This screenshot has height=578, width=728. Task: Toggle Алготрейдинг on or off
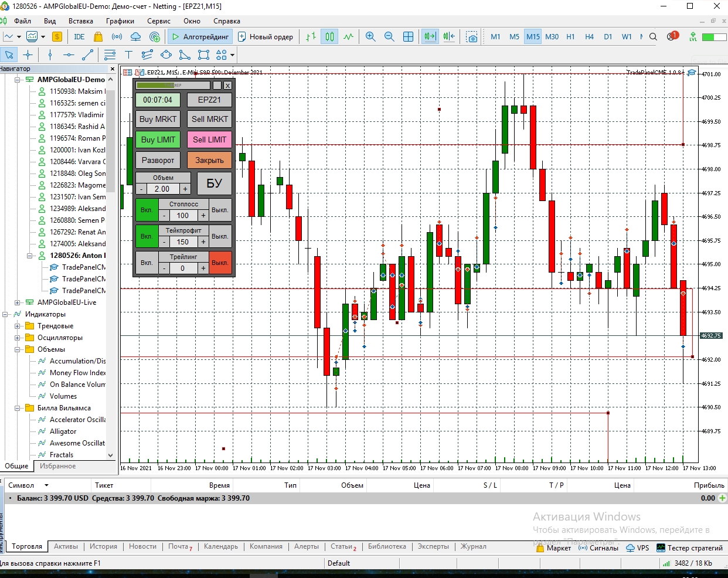(200, 36)
